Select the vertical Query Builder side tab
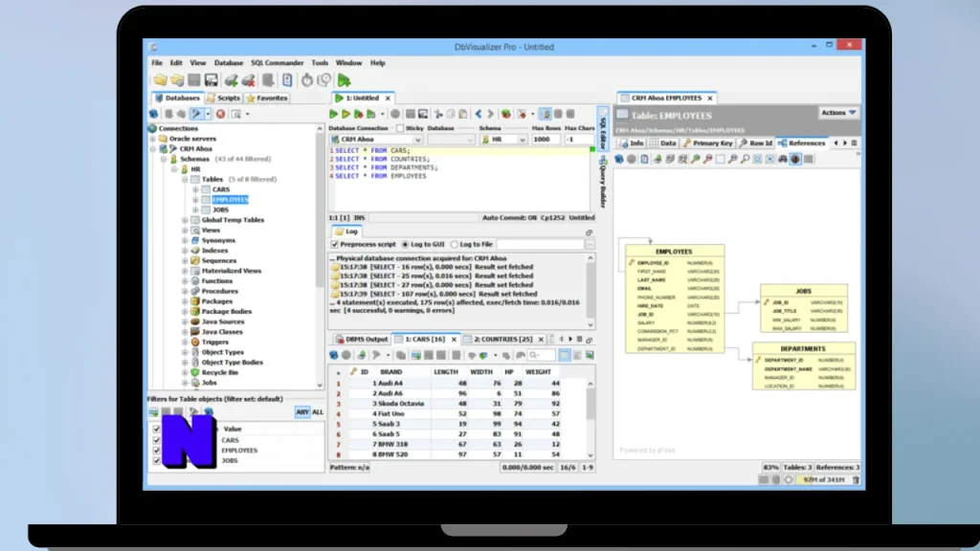Viewport: 980px width, 551px height. pos(603,183)
